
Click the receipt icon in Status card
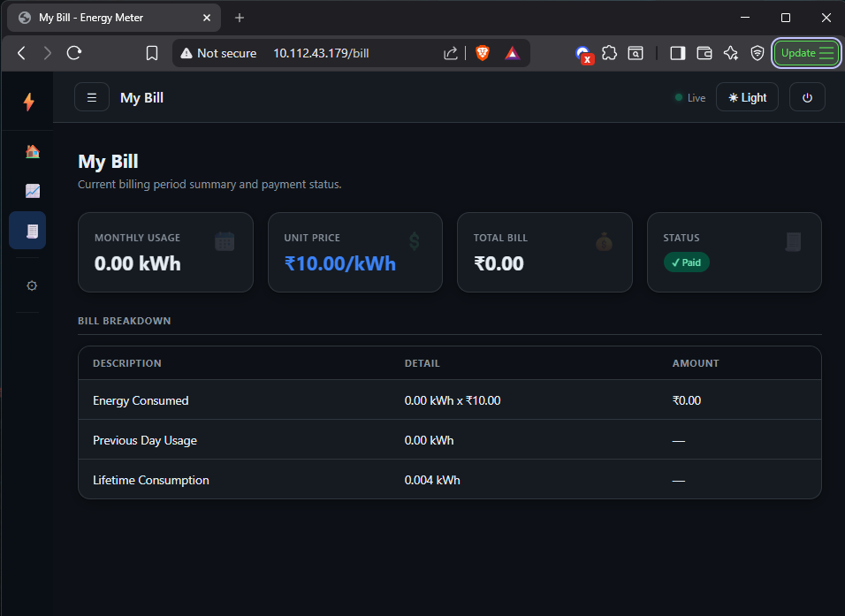pyautogui.click(x=793, y=241)
